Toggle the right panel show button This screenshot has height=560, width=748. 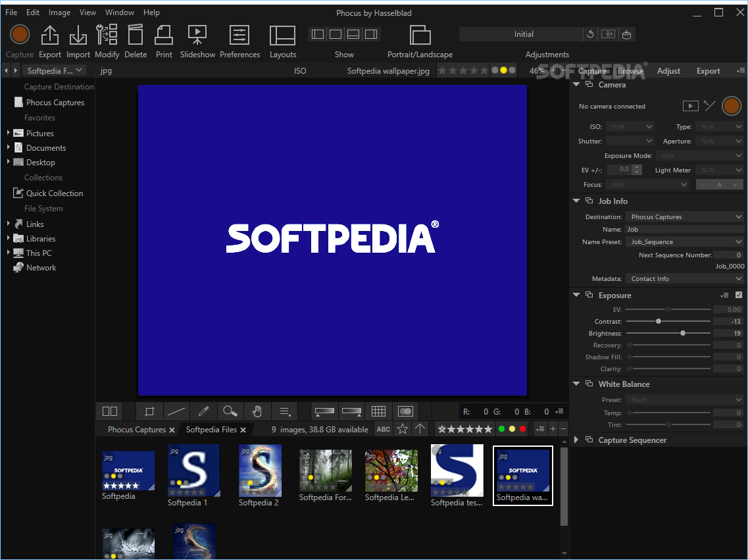pyautogui.click(x=370, y=34)
